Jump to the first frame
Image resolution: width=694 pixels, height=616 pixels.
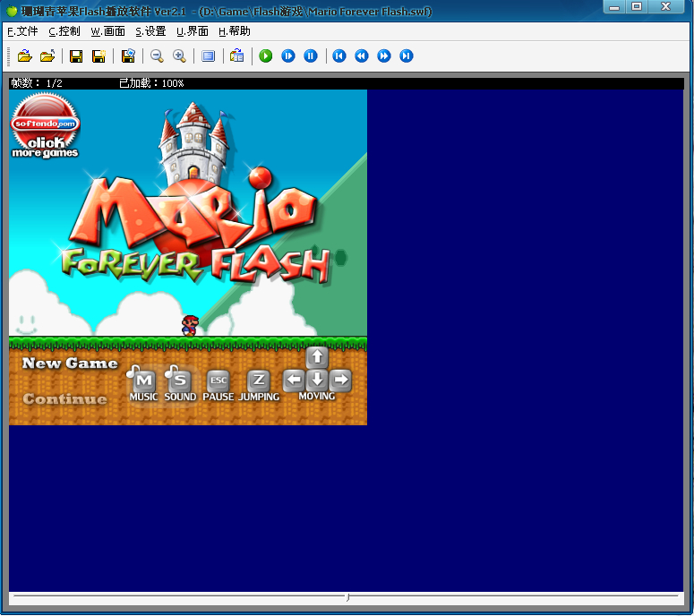pyautogui.click(x=339, y=56)
